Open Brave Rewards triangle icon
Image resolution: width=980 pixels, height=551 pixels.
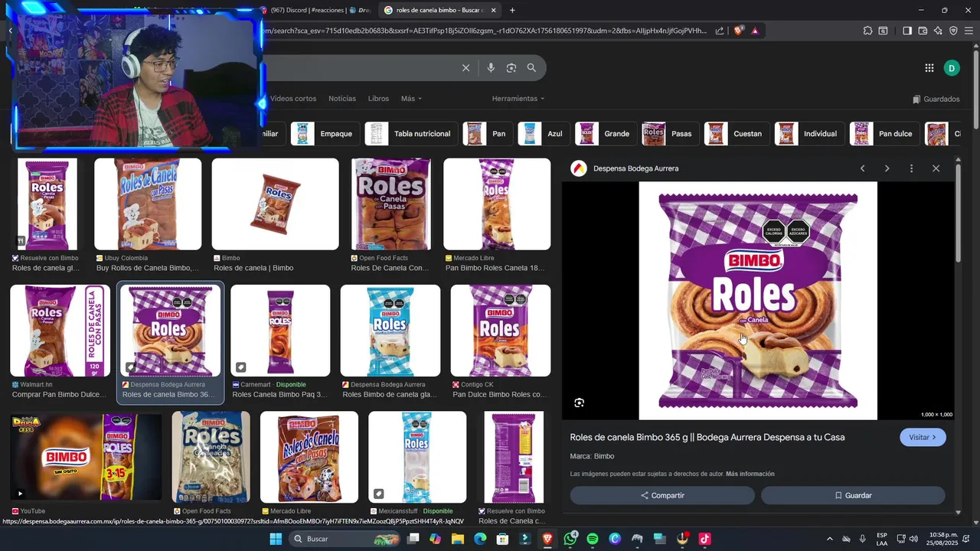(755, 31)
